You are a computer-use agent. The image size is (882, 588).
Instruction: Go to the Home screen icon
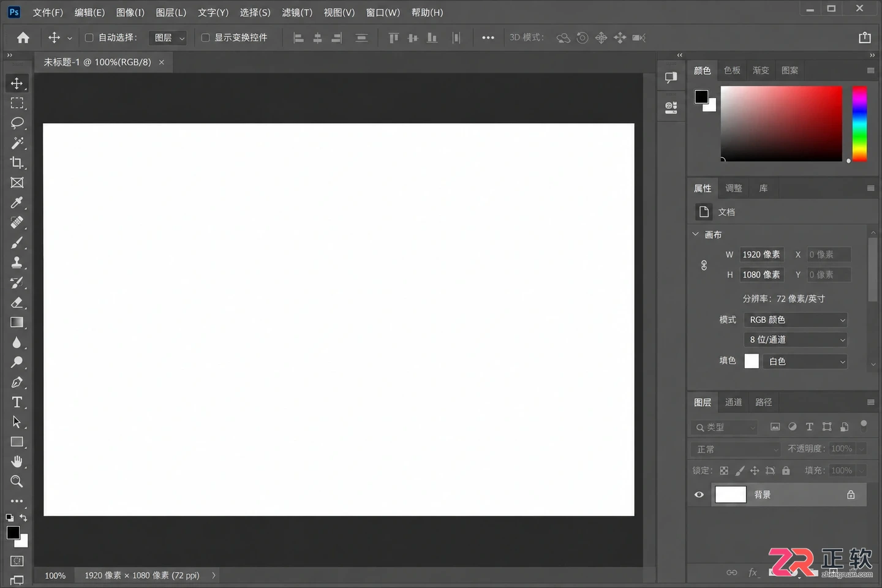click(23, 38)
